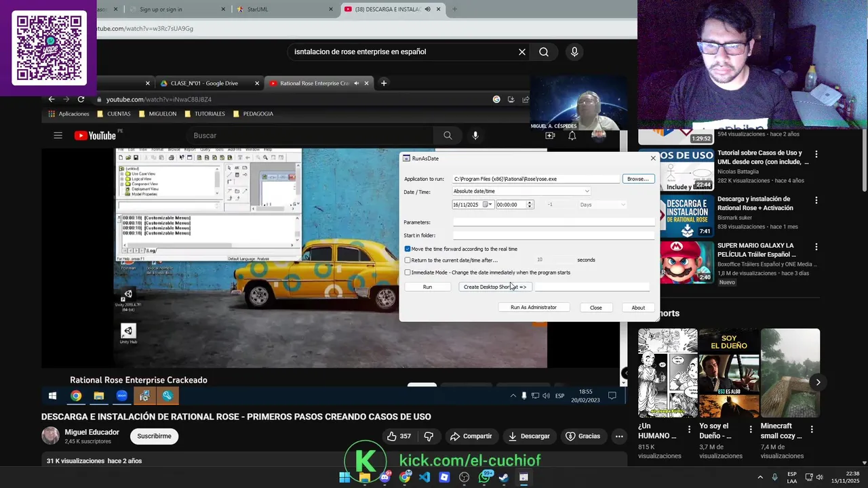Viewport: 868px width, 488px height.
Task: Click the Windows Start button on the real taskbar
Action: pyautogui.click(x=344, y=477)
